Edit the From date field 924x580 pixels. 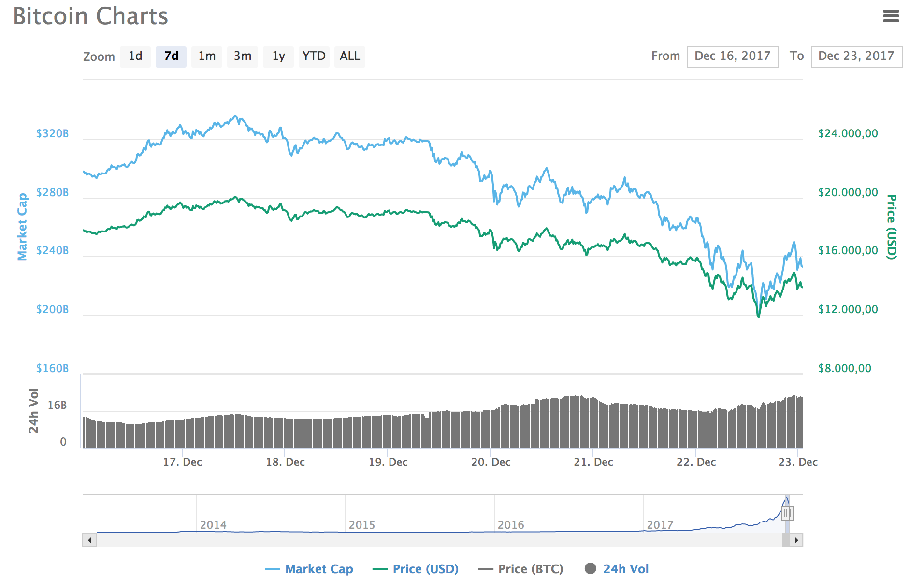click(733, 57)
